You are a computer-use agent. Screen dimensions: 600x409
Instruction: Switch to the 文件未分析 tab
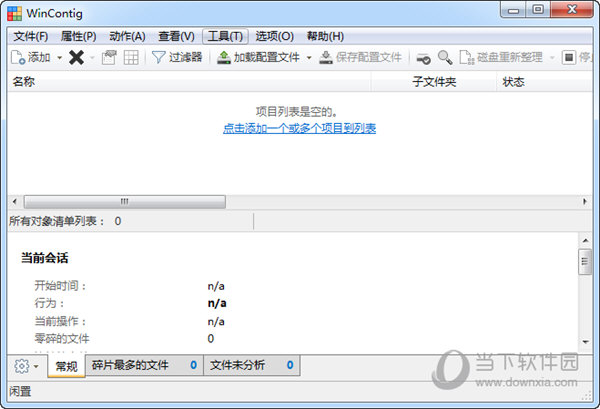pyautogui.click(x=251, y=365)
